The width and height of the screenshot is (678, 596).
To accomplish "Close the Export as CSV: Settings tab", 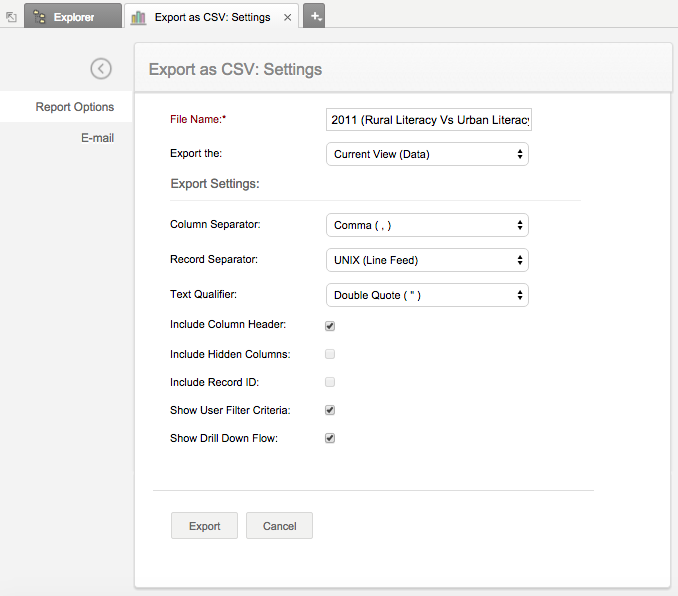I will point(288,17).
